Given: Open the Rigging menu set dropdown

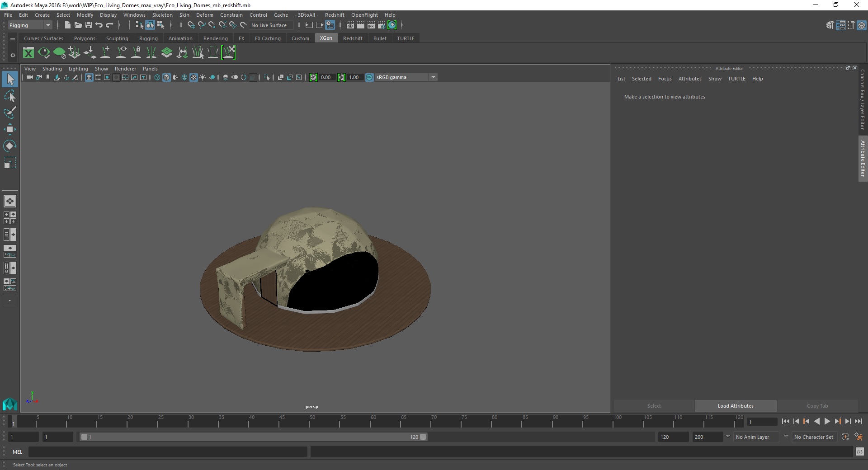Looking at the screenshot, I should [x=30, y=25].
